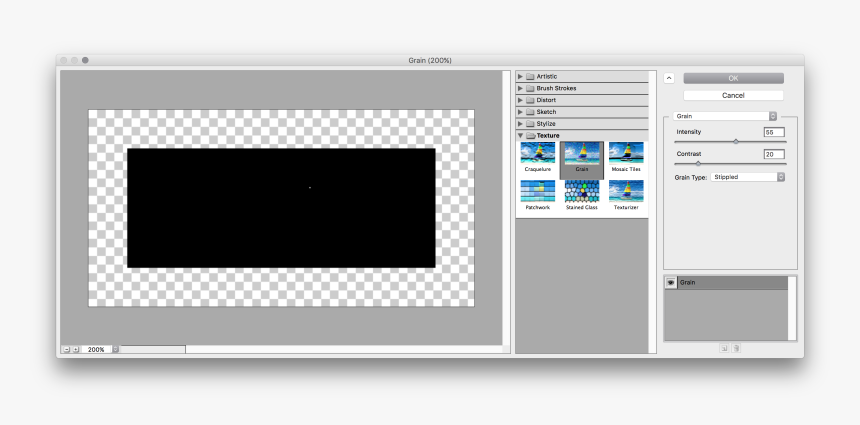This screenshot has width=860, height=425.
Task: Click the Contrast value input field
Action: point(773,154)
